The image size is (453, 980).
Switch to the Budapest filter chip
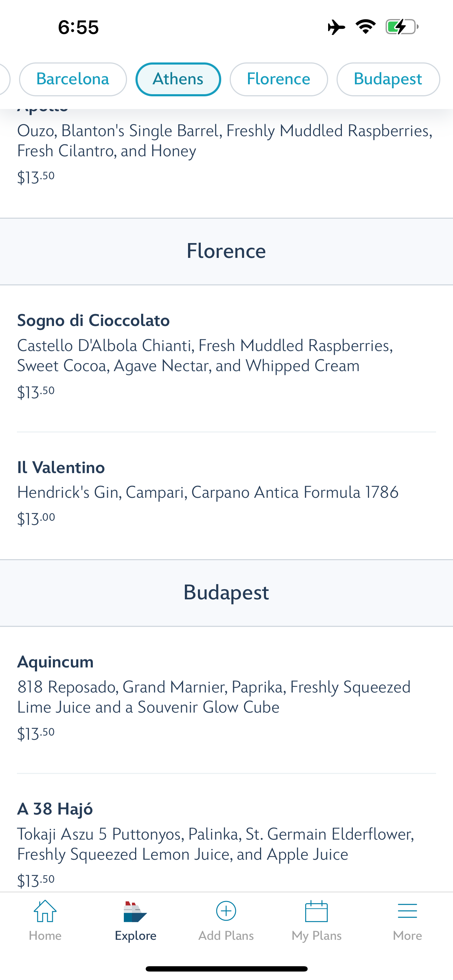pyautogui.click(x=388, y=79)
